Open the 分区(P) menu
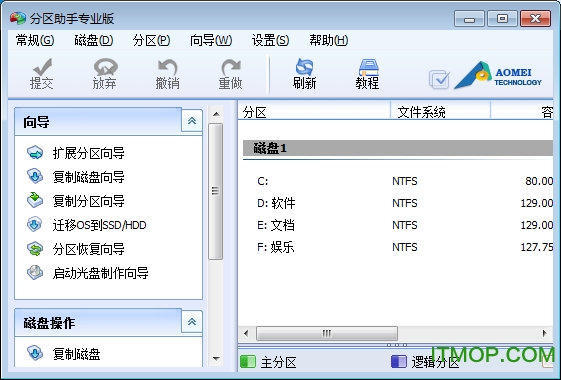 151,40
